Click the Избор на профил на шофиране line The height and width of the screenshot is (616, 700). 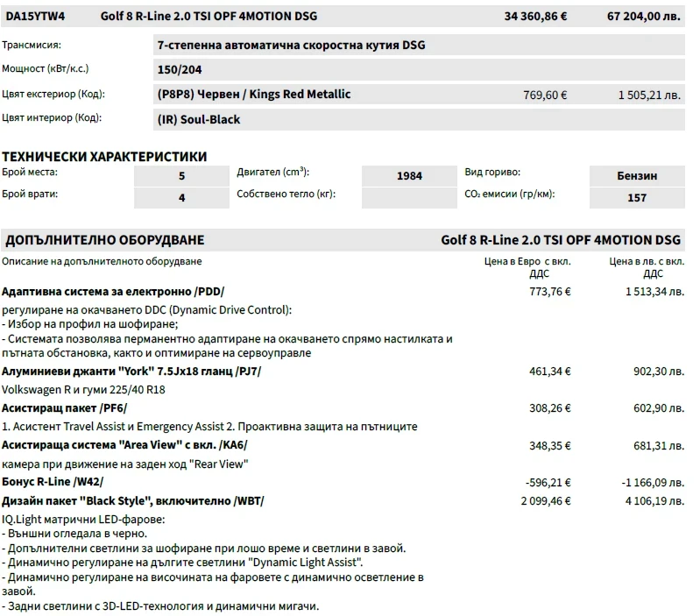[89, 324]
